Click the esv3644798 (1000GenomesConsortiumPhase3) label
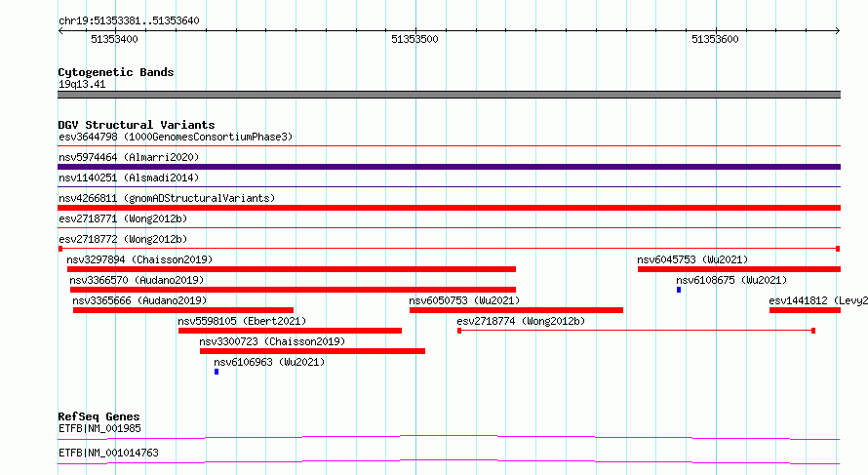868x475 pixels. pos(176,137)
